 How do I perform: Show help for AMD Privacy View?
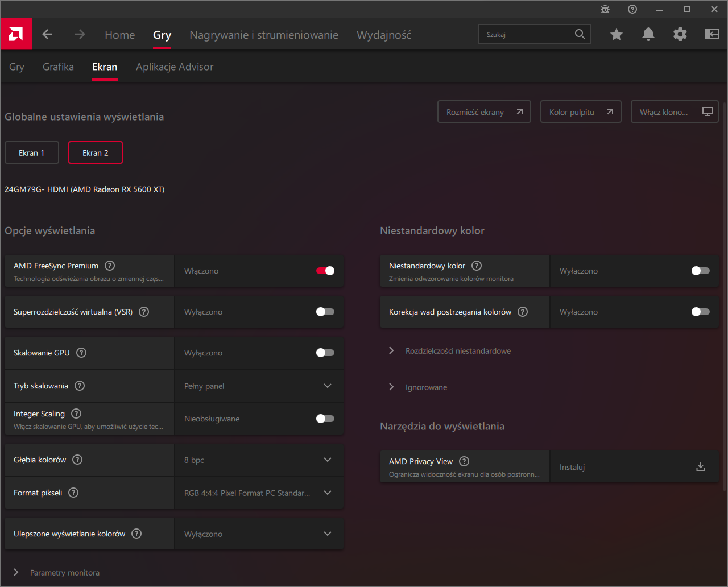[465, 461]
